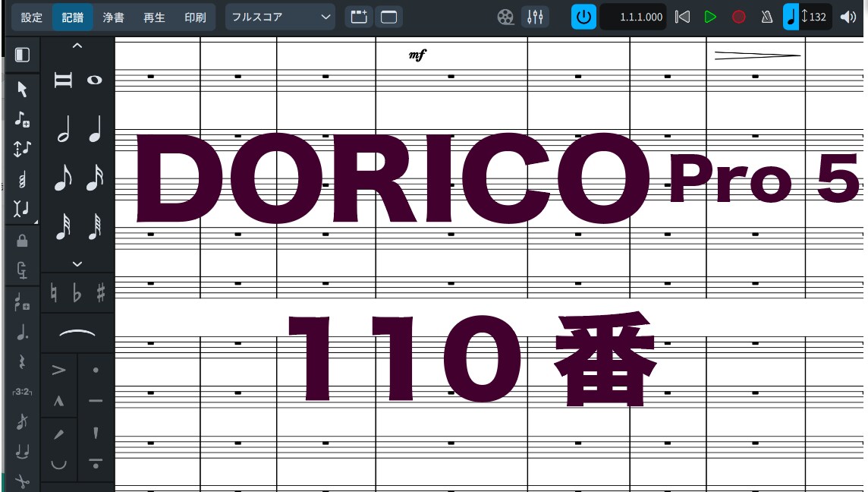
Task: Select the hairpin dynamic in the score
Action: pos(757,55)
